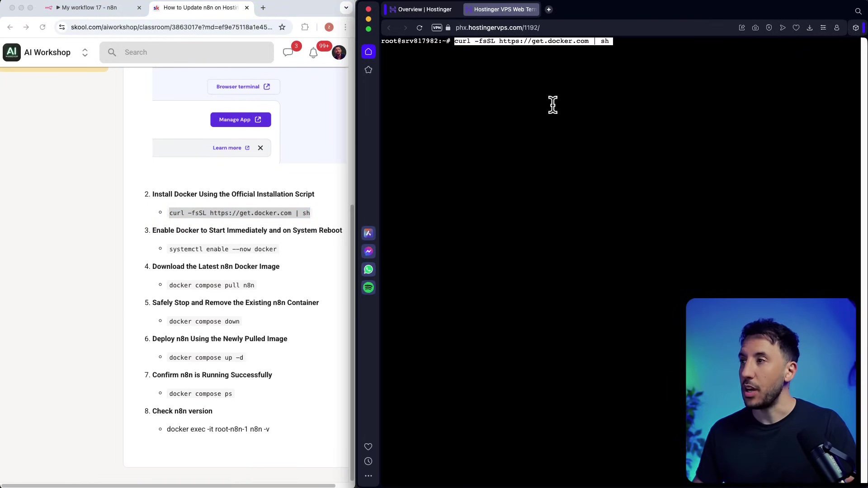Open Messenger in Opera sidebar
868x488 pixels.
coord(368,251)
